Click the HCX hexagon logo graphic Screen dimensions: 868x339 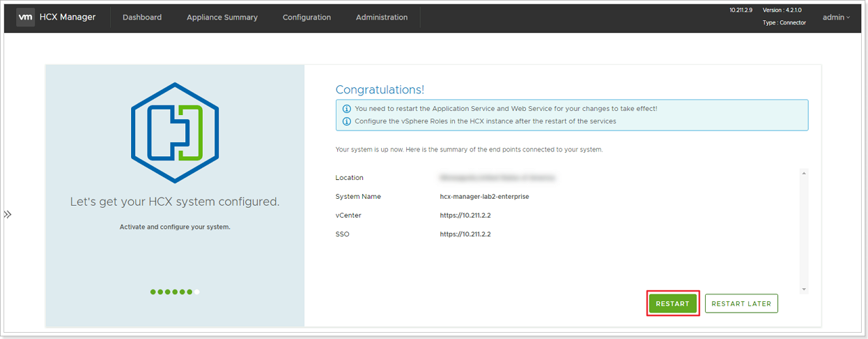175,132
